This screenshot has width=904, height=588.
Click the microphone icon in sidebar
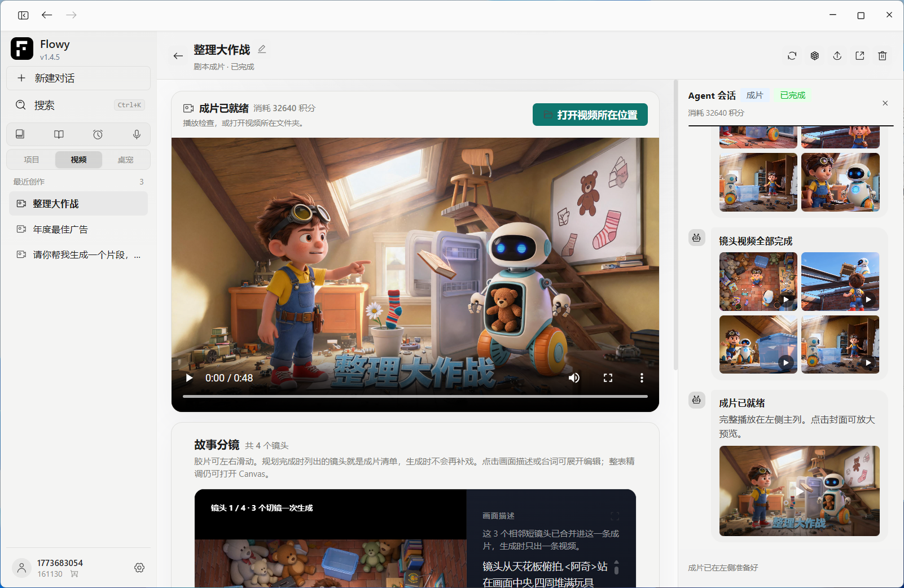(137, 134)
